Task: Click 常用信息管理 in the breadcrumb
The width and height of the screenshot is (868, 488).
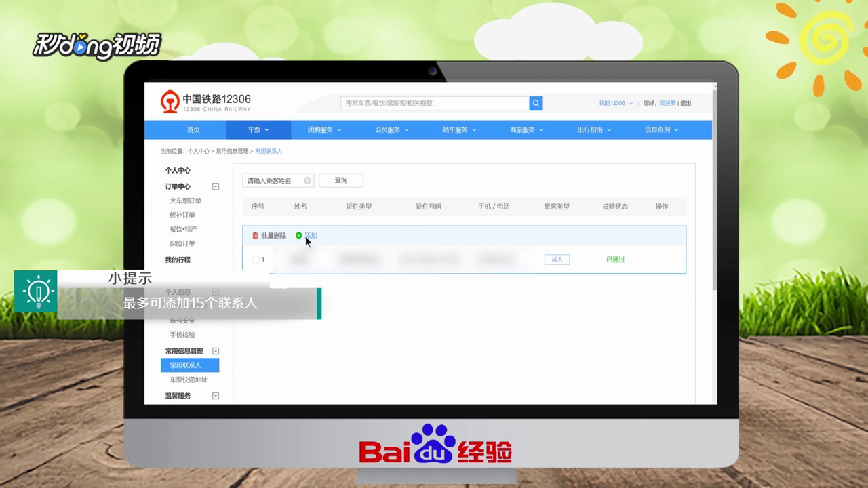Action: [233, 151]
